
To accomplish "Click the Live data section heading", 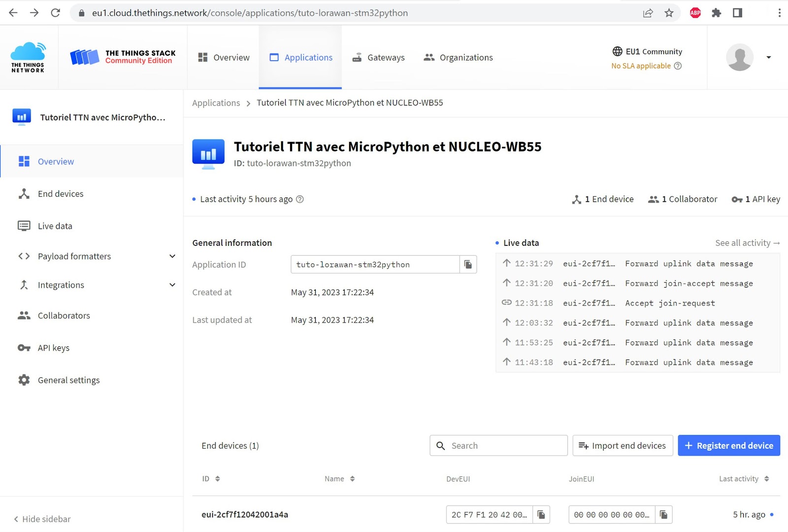I will [521, 243].
